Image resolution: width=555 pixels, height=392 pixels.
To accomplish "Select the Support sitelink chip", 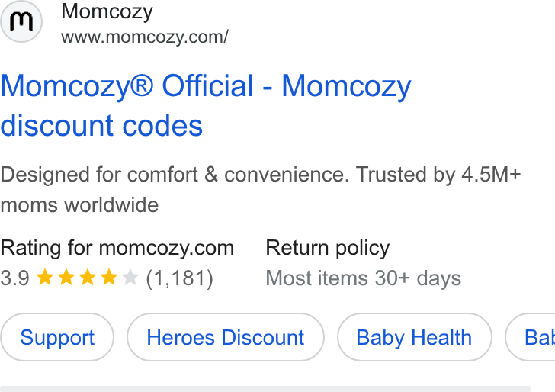I will pyautogui.click(x=57, y=337).
